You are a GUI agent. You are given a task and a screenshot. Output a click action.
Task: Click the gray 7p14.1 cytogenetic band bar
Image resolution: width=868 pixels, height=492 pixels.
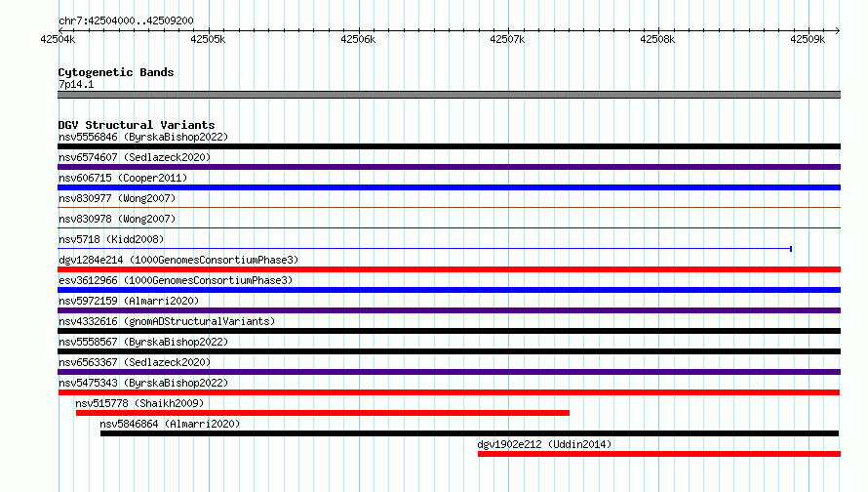click(449, 96)
